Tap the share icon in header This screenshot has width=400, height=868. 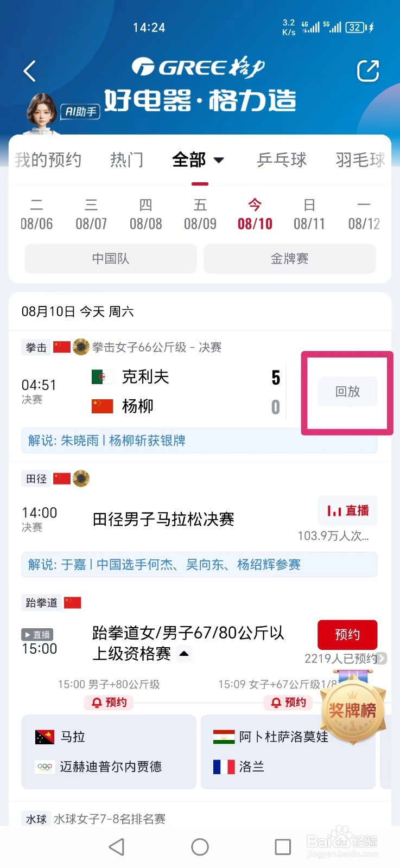tap(367, 71)
